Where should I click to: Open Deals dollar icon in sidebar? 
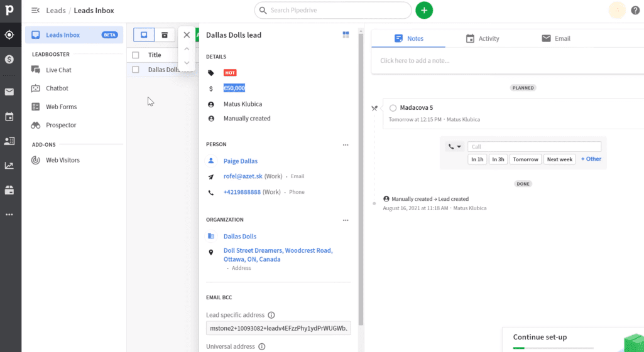(x=9, y=60)
